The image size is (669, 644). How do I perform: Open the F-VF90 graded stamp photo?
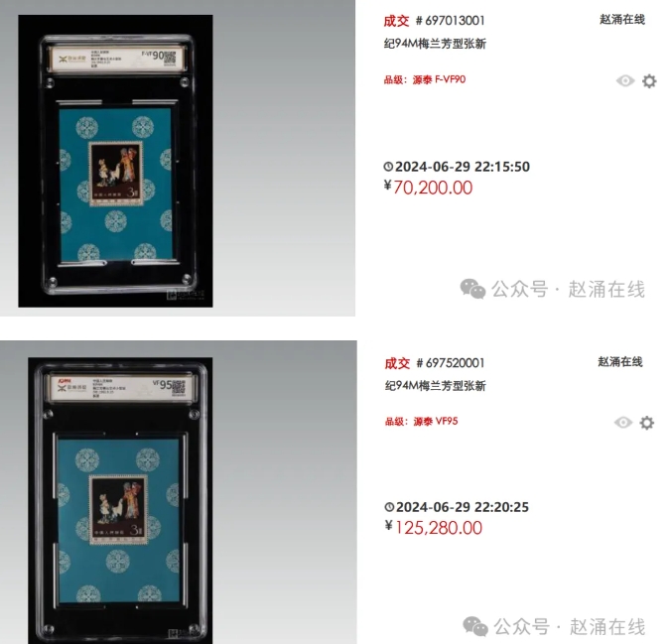pos(115,161)
